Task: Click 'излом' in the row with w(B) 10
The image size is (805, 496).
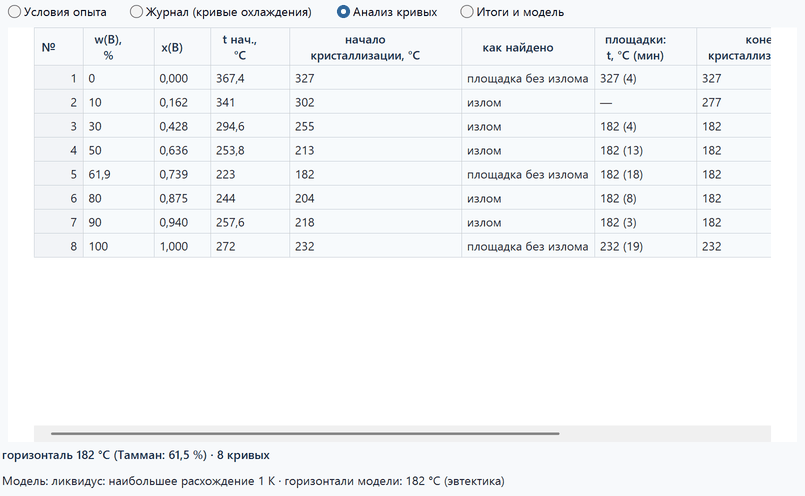Action: pos(528,102)
